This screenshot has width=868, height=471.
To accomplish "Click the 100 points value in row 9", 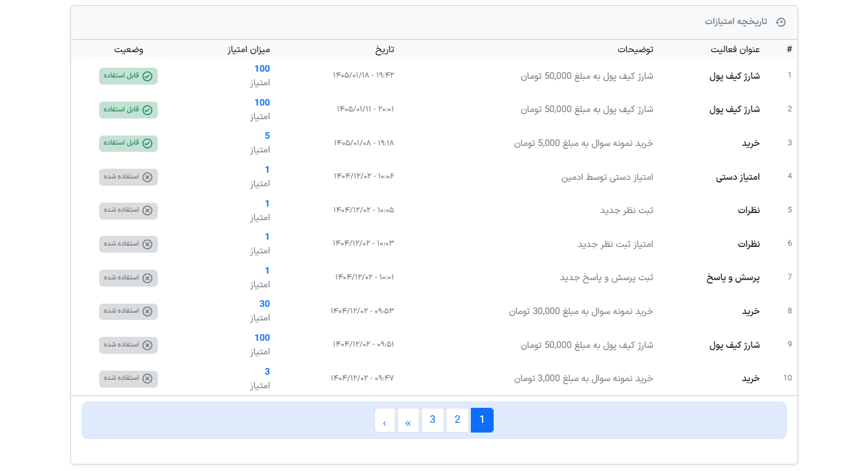I will point(262,338).
